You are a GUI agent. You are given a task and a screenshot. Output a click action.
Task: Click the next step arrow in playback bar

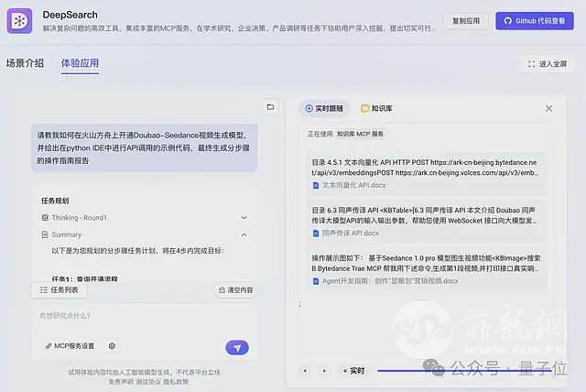coord(324,371)
